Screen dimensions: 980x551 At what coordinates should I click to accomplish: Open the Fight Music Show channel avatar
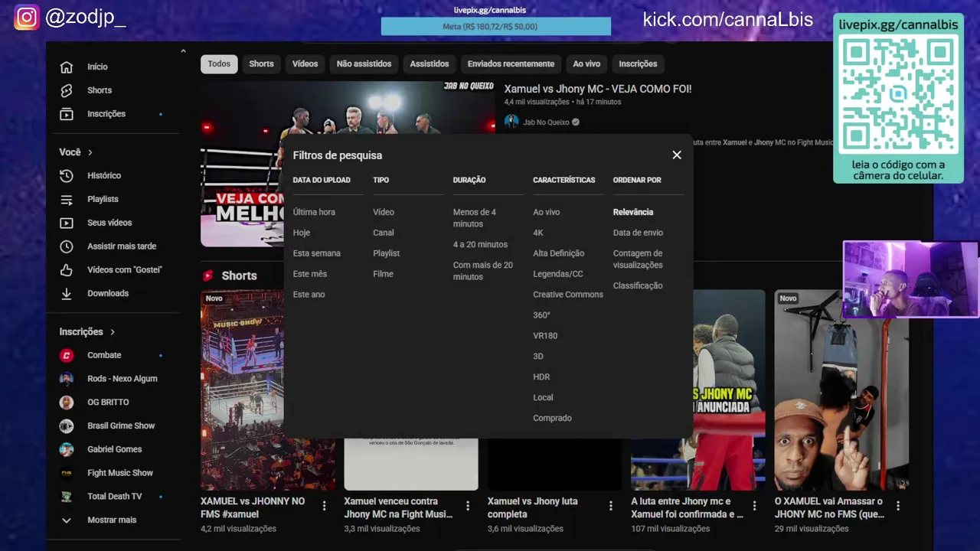pos(67,473)
